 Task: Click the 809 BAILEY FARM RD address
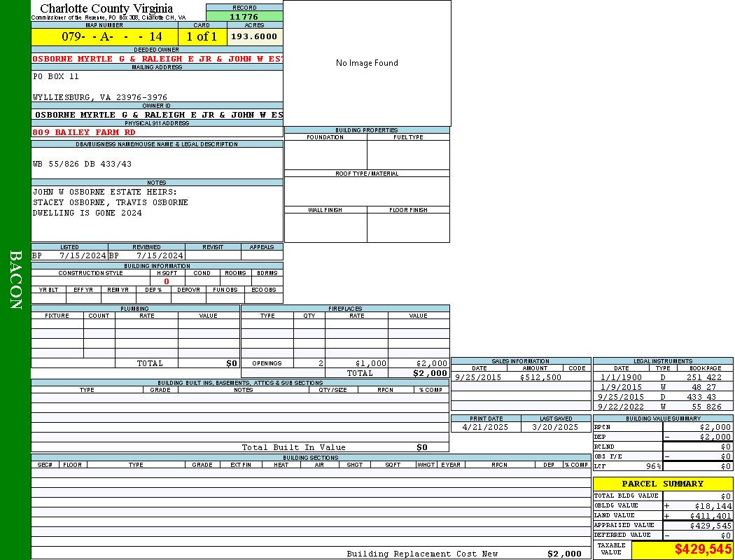(84, 132)
